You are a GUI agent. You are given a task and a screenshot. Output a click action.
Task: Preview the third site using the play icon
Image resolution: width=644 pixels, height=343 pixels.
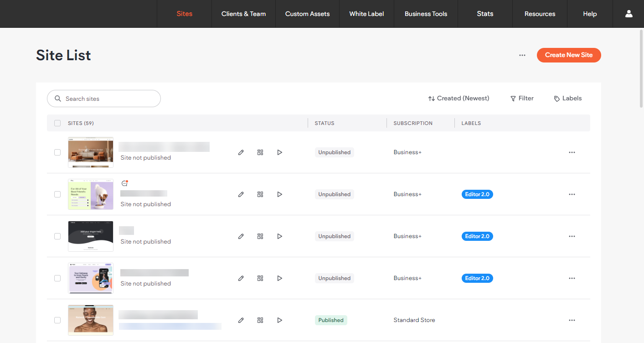(279, 236)
